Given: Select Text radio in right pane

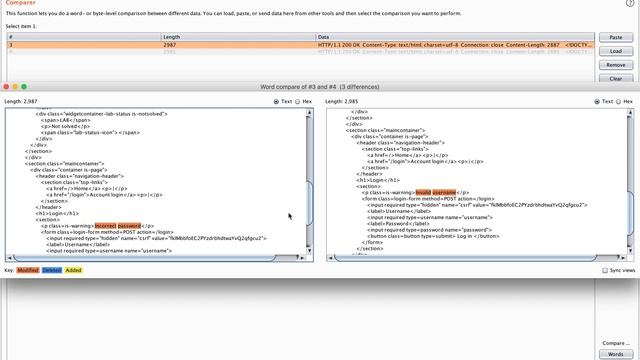Looking at the screenshot, I should 597,101.
